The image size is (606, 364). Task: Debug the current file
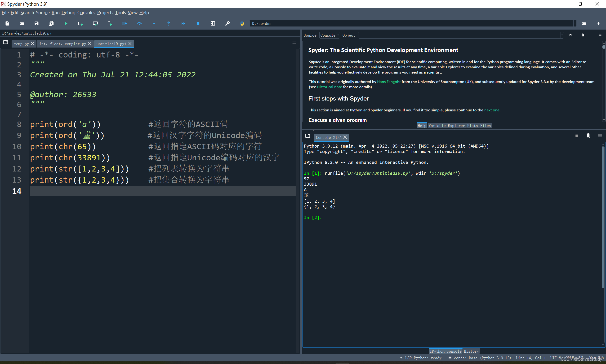(124, 23)
